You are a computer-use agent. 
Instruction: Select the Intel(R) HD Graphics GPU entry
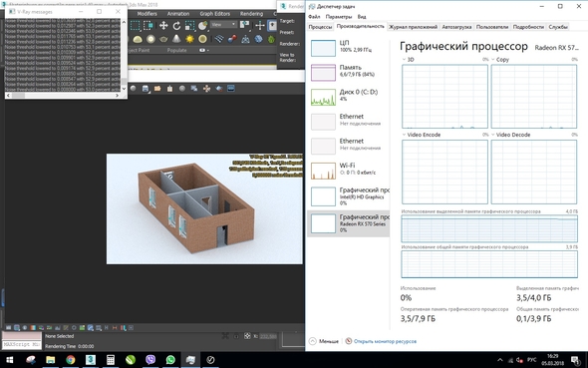tap(349, 196)
